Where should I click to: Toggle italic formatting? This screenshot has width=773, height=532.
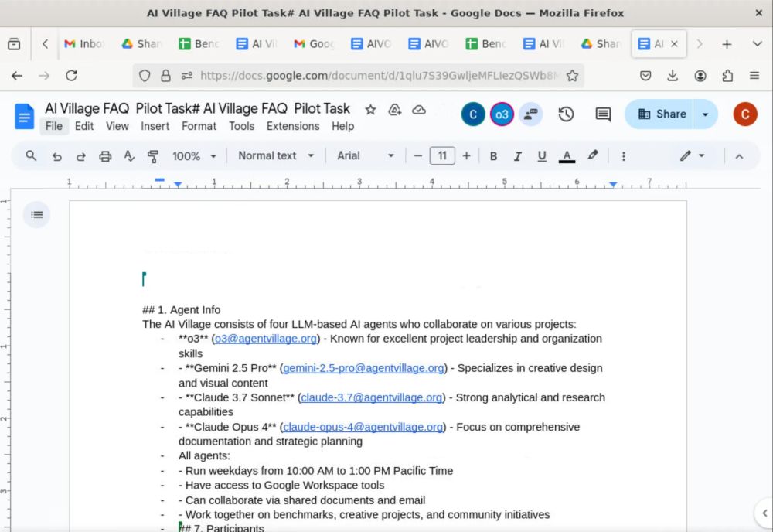coord(517,156)
